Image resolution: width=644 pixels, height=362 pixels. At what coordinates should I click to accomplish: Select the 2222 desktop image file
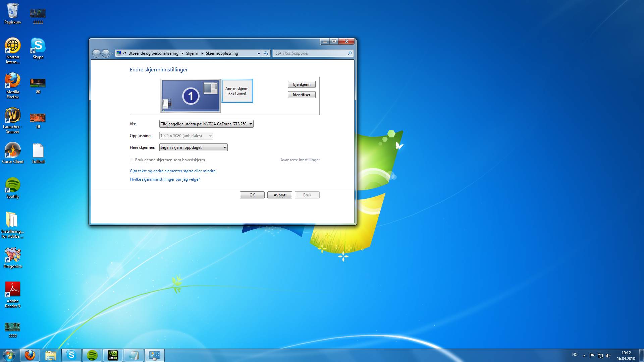click(13, 330)
